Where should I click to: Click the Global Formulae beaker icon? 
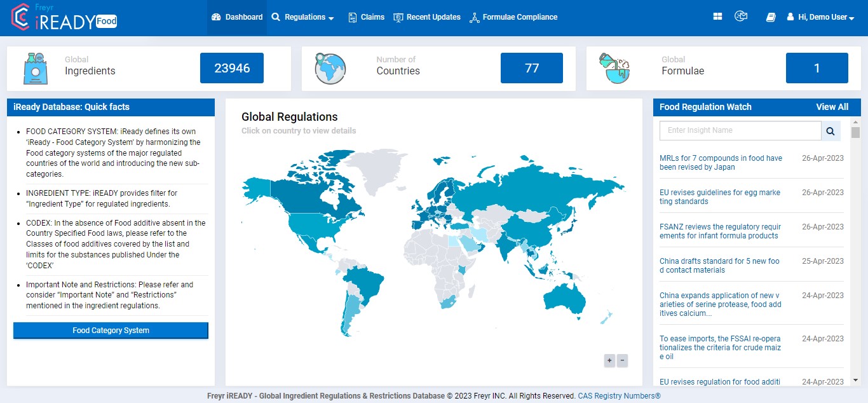tap(614, 68)
